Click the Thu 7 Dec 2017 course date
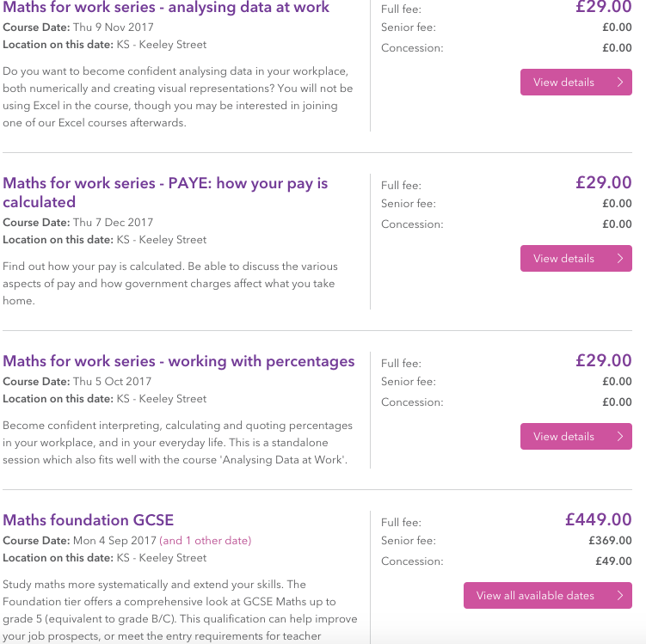The image size is (646, 644). 113,223
